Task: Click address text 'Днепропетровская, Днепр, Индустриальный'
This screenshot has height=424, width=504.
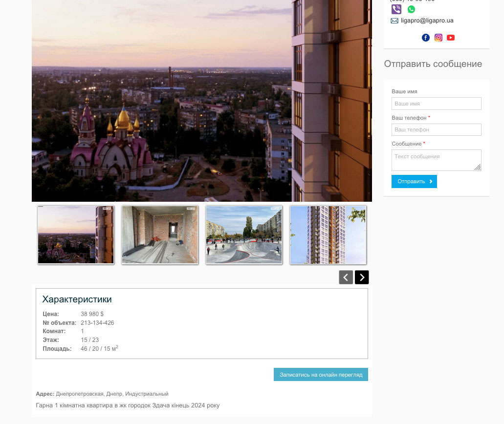Action: (x=112, y=394)
